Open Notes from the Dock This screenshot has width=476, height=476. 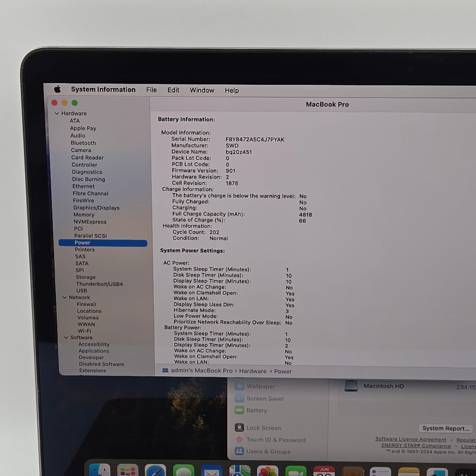pos(408,471)
